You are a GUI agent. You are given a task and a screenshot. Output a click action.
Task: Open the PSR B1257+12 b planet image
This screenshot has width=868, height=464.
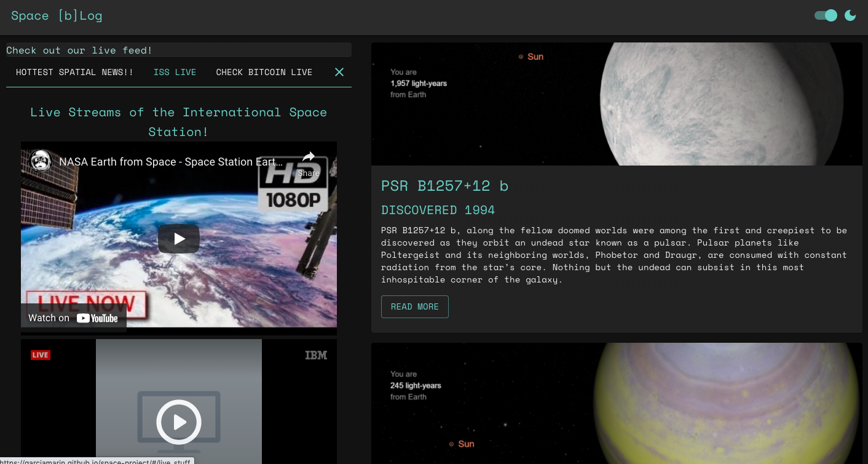(x=617, y=103)
